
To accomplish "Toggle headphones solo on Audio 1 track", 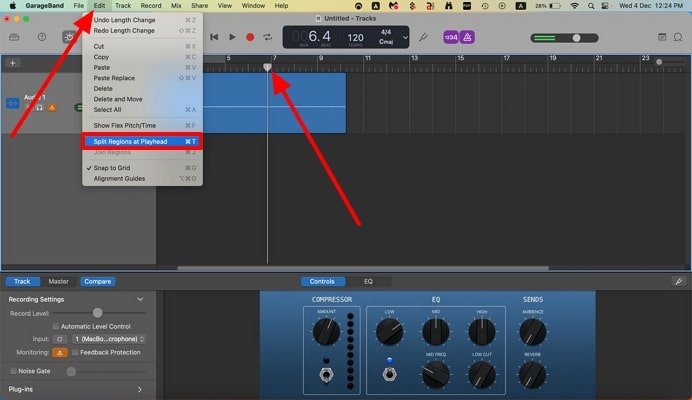I will pos(40,107).
